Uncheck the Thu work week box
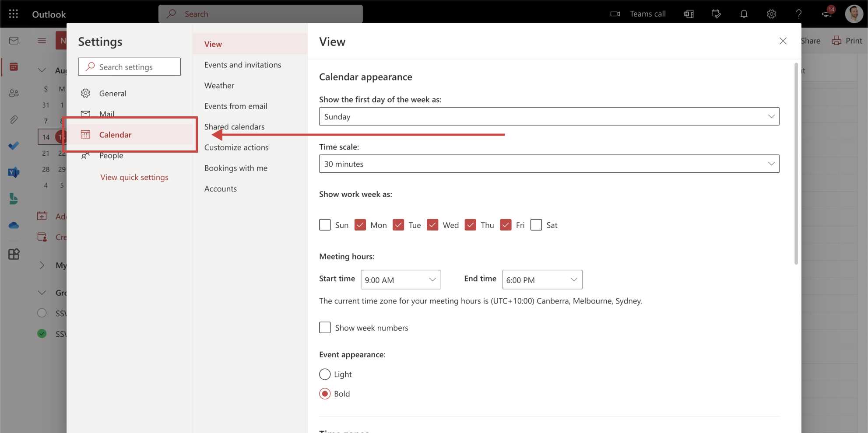This screenshot has width=868, height=433. [471, 225]
